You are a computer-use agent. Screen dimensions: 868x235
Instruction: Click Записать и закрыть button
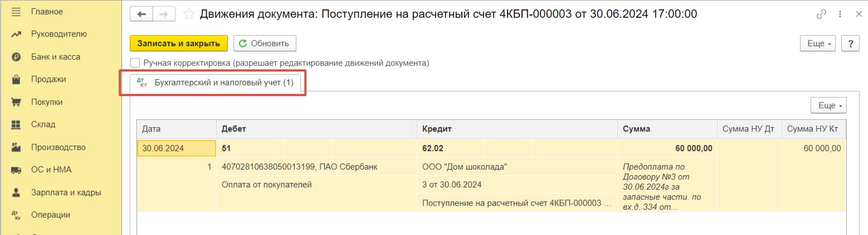(x=179, y=44)
